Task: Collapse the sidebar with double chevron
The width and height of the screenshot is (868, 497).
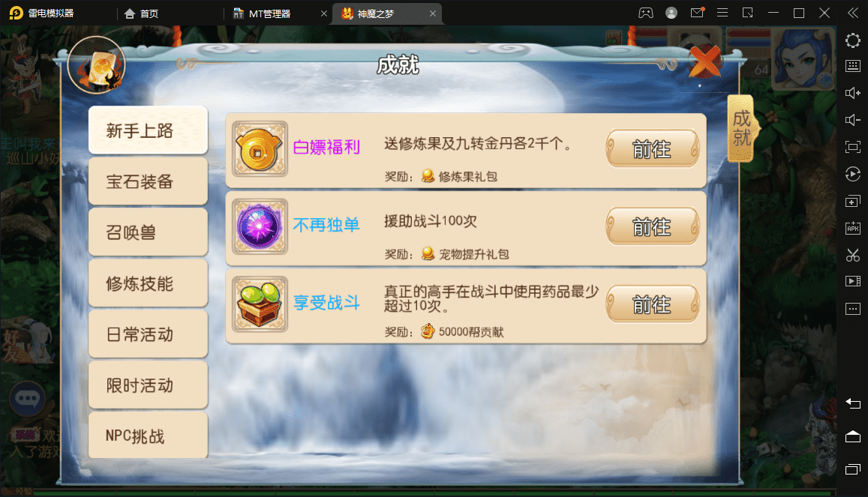Action: [x=852, y=13]
